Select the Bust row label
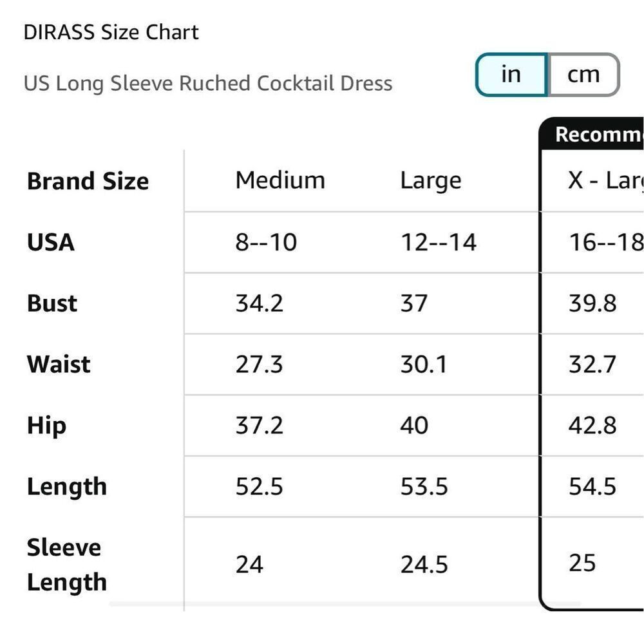This screenshot has height=644, width=644. pos(52,303)
